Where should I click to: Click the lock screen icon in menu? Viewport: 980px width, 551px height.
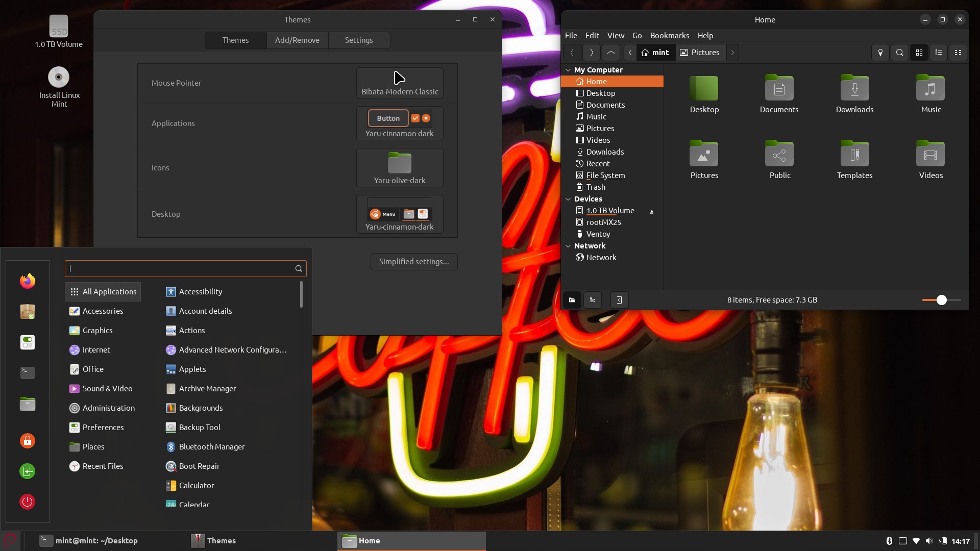click(x=28, y=440)
